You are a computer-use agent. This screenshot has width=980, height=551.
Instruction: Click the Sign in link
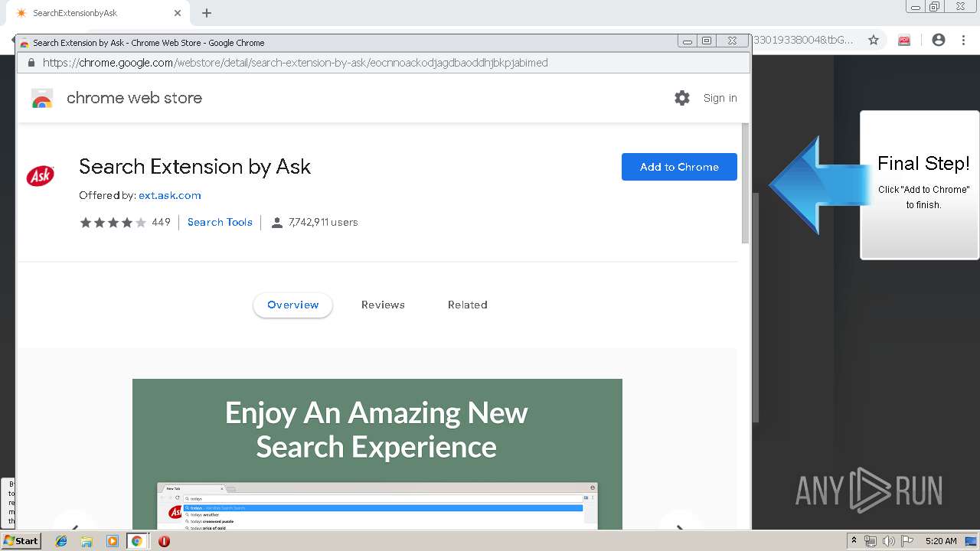720,98
